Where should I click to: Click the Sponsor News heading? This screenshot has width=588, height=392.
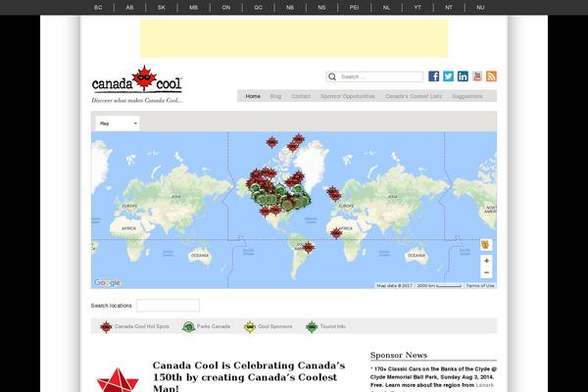click(399, 355)
